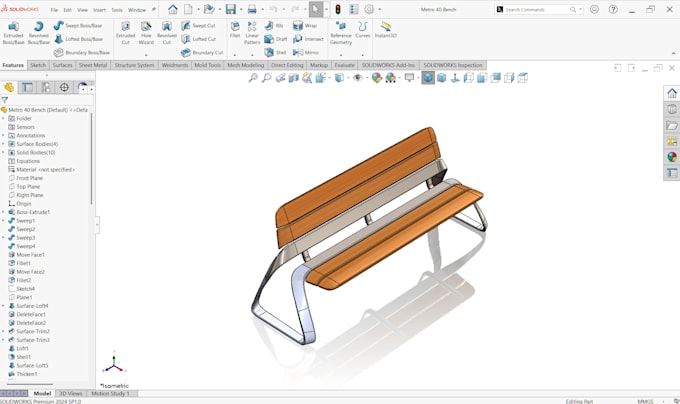The image size is (680, 404).
Task: Expand the Surface-Trim2 feature
Action: (3, 331)
